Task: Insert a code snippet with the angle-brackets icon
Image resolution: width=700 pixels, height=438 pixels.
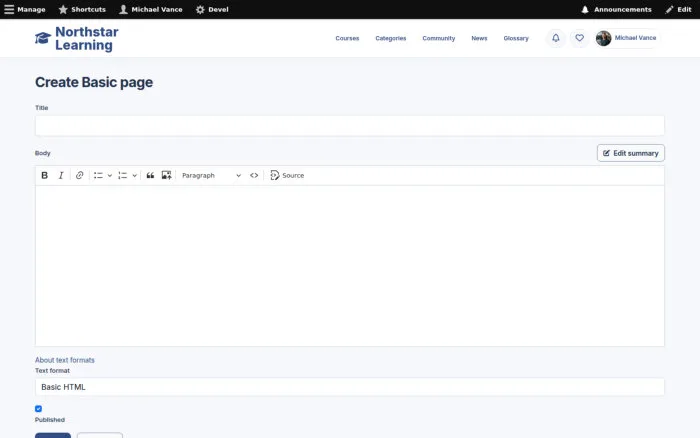Action: [x=254, y=175]
